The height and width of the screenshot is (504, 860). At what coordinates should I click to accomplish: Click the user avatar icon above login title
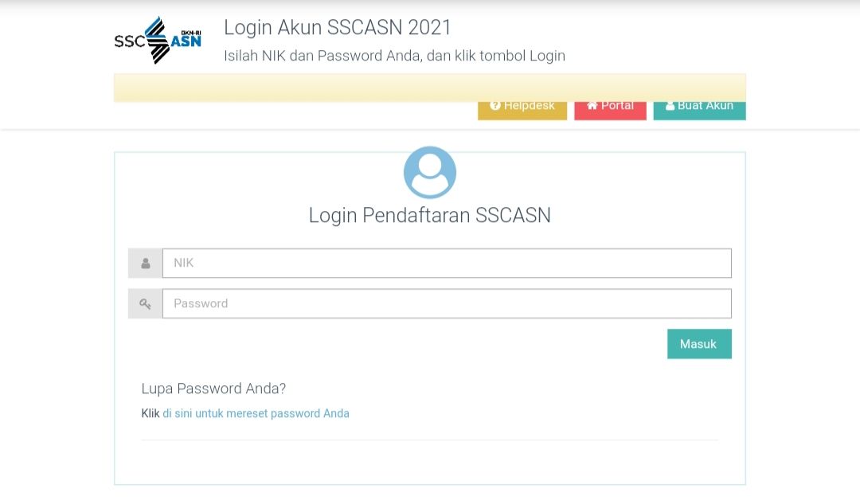click(x=430, y=172)
